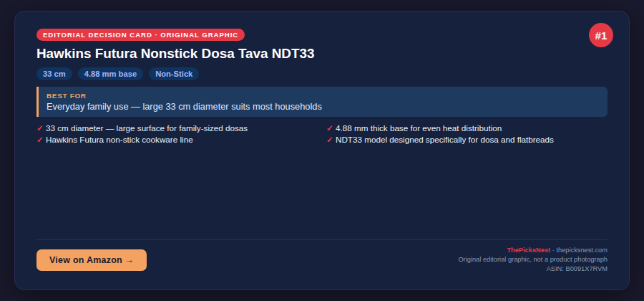The height and width of the screenshot is (301, 644).
Task: Select the 4.88 mm base tag
Action: [110, 74]
